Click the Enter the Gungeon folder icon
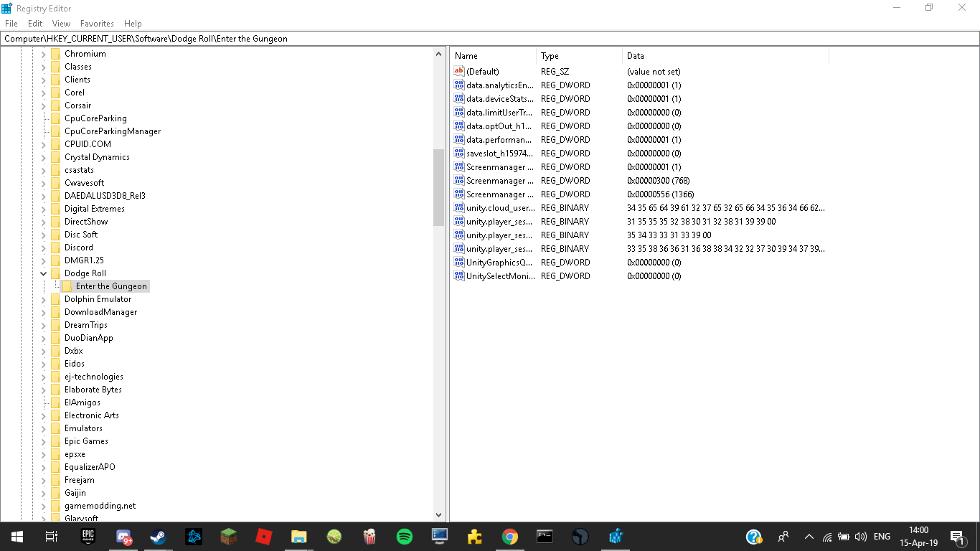Viewport: 980px width, 551px height. (67, 286)
